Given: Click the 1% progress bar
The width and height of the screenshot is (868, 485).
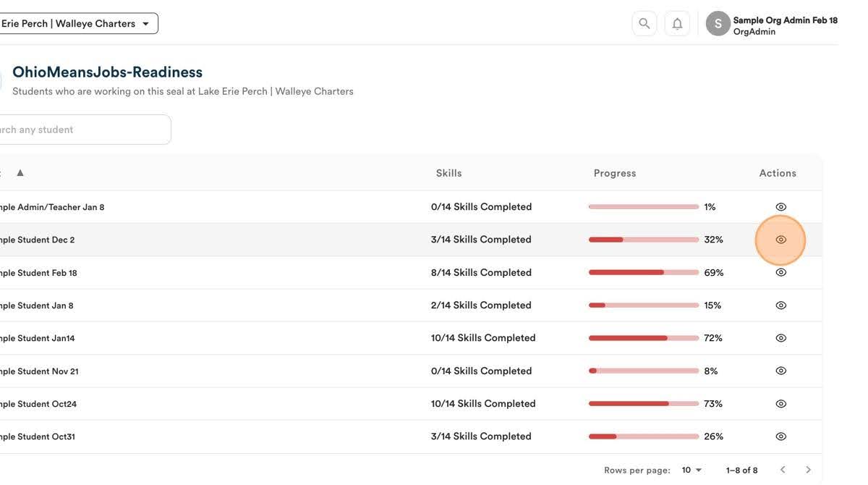Looking at the screenshot, I should pos(644,207).
